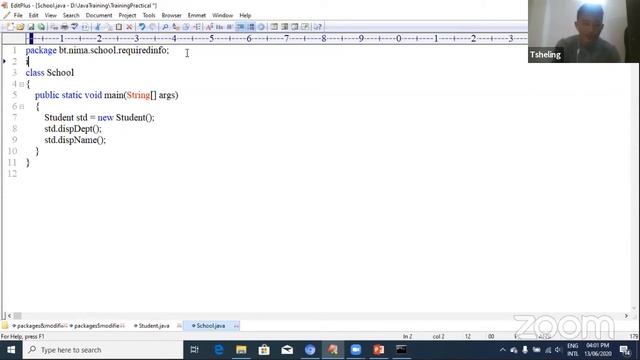Click the New file toolbar icon
Viewport: 640px width, 360px height.
(10, 27)
